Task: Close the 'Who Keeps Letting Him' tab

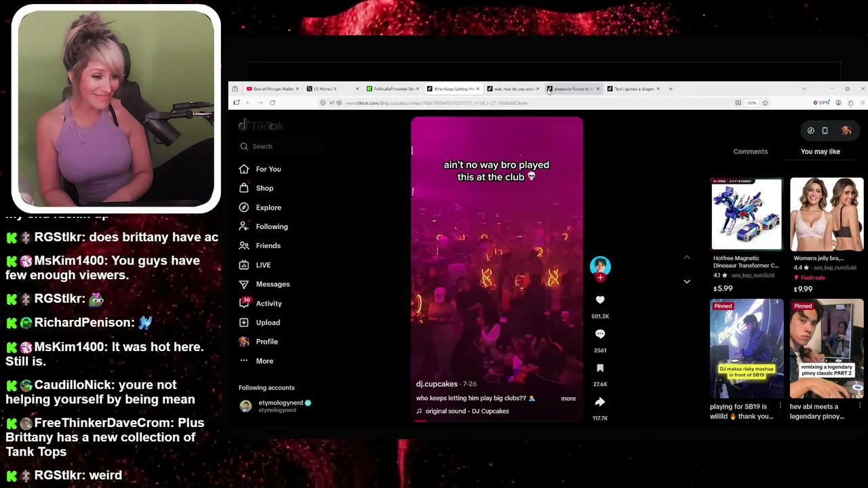Action: coord(477,89)
